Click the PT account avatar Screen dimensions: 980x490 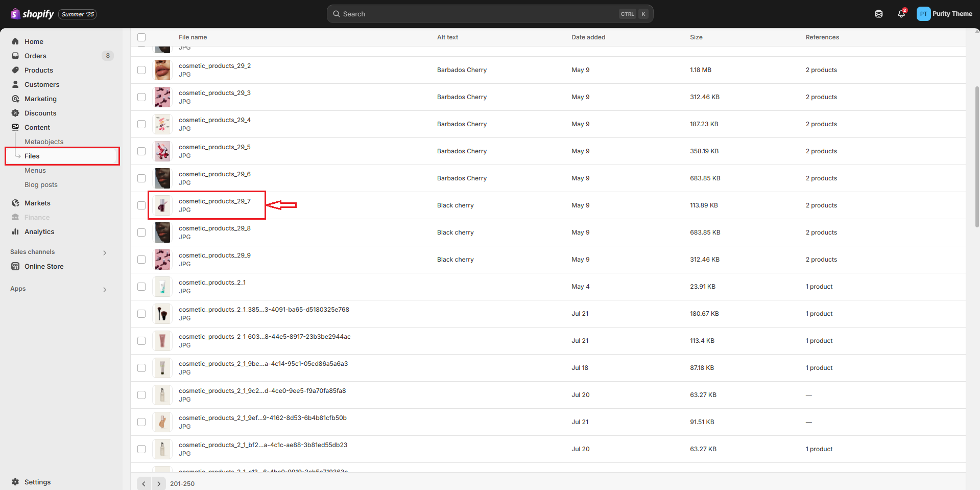(923, 14)
